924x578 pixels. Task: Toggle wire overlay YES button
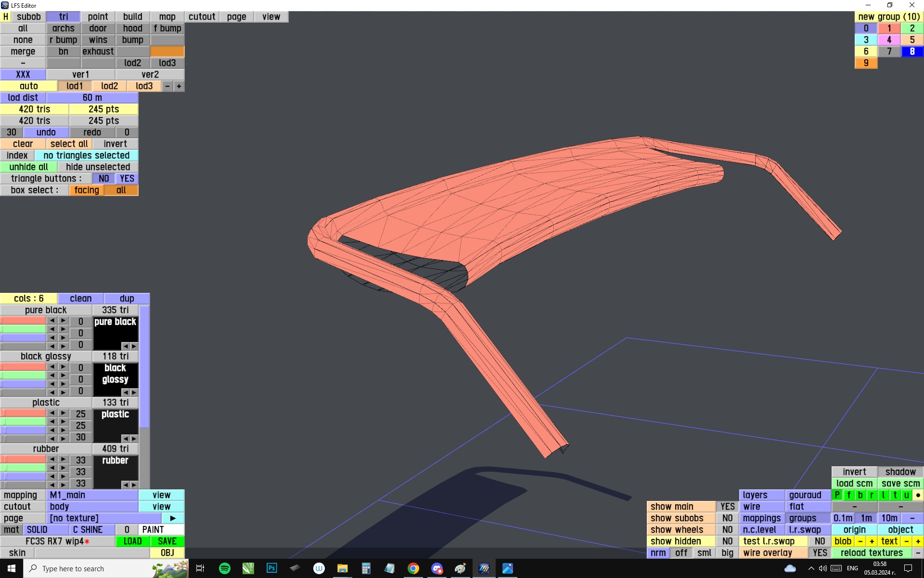820,553
